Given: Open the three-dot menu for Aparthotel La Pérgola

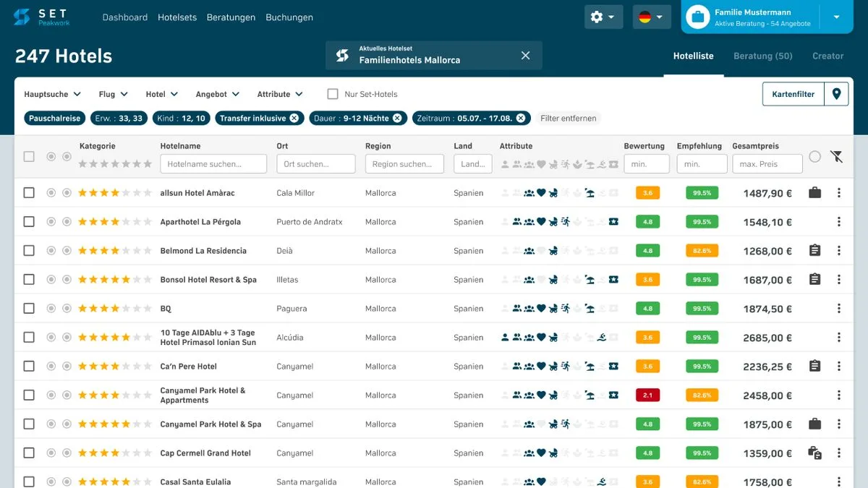Looking at the screenshot, I should tap(839, 222).
